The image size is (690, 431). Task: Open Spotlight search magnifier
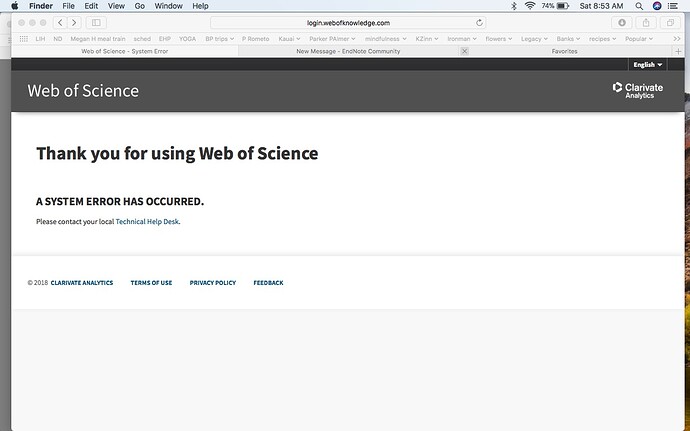point(639,6)
